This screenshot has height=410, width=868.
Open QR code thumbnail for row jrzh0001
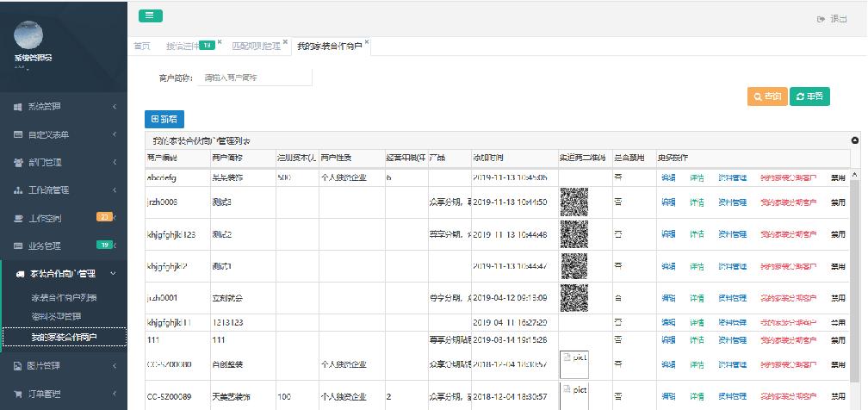(574, 298)
